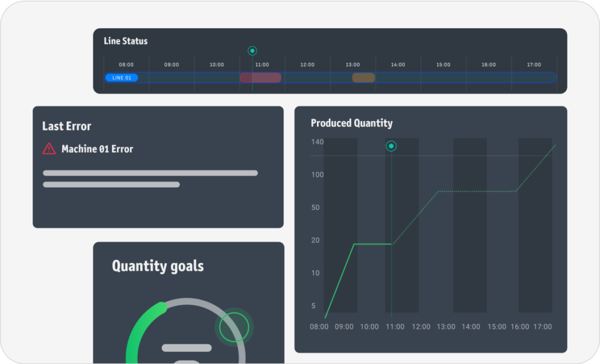Select 09:00 in the Line Status timeline header
Screen dimensions: 600x364
point(171,64)
